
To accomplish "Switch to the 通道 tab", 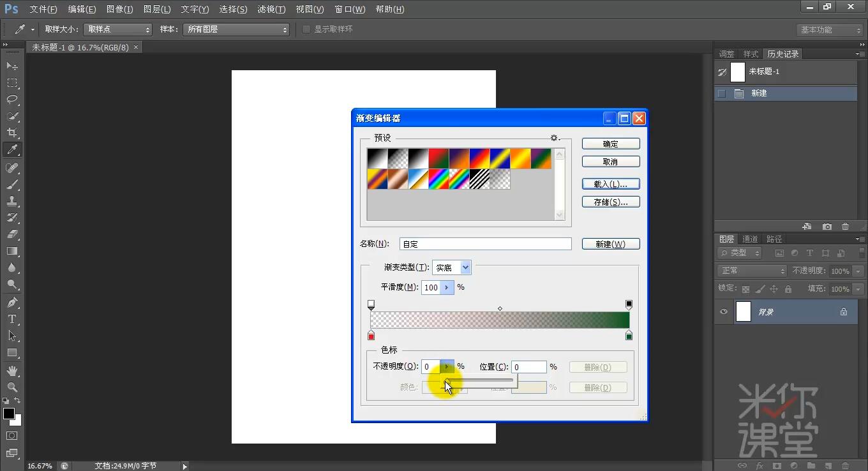I will (x=750, y=239).
